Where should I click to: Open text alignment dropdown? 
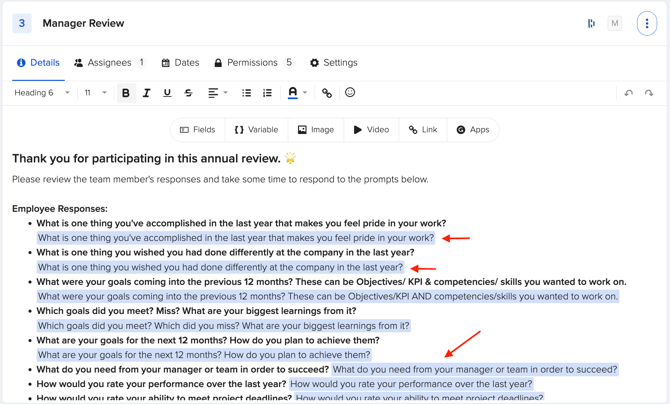tap(217, 93)
